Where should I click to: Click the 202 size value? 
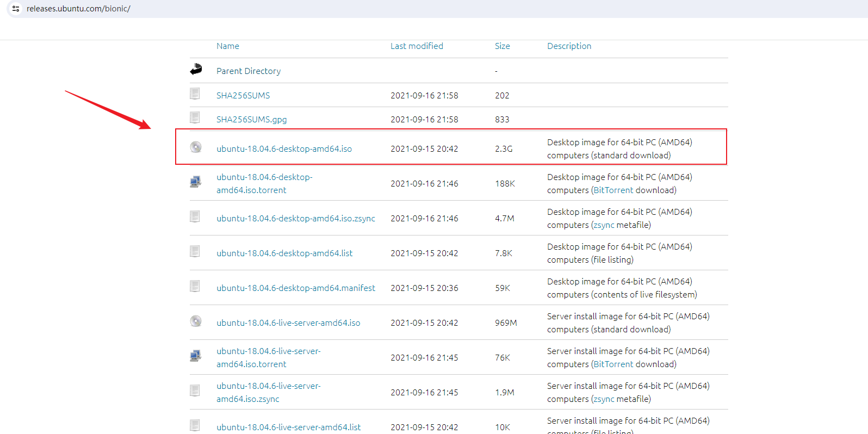pyautogui.click(x=502, y=96)
